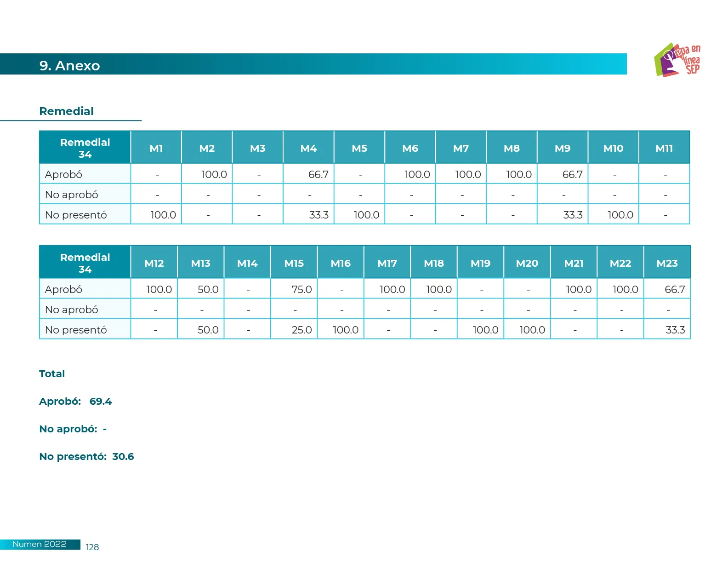Click the Numen 2022 footer label
Image resolution: width=728 pixels, height=563 pixels.
click(40, 544)
